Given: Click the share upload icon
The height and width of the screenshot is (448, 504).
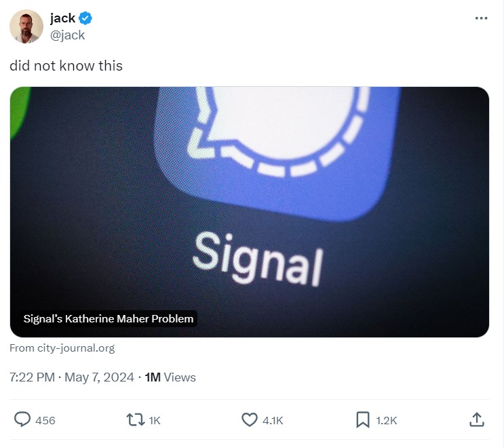Looking at the screenshot, I should click(476, 420).
